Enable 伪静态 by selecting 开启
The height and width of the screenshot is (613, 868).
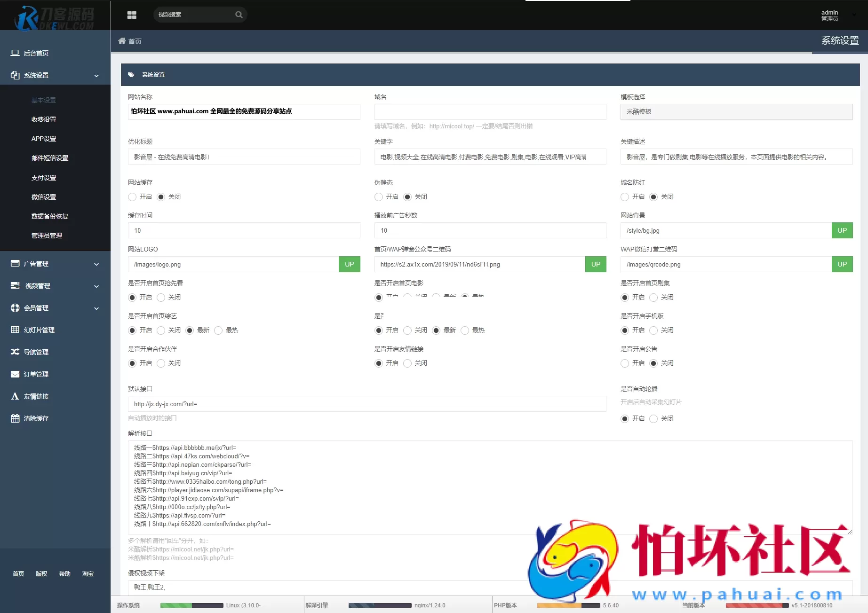point(379,197)
